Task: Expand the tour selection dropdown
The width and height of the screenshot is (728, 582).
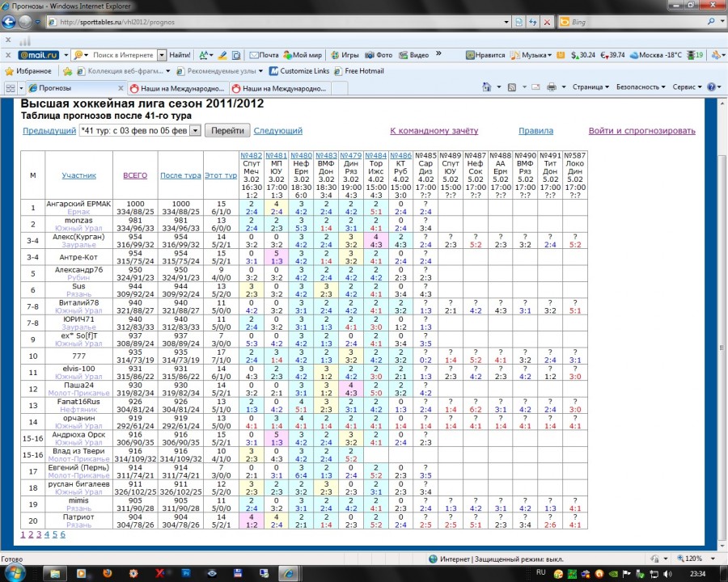Action: tap(194, 131)
